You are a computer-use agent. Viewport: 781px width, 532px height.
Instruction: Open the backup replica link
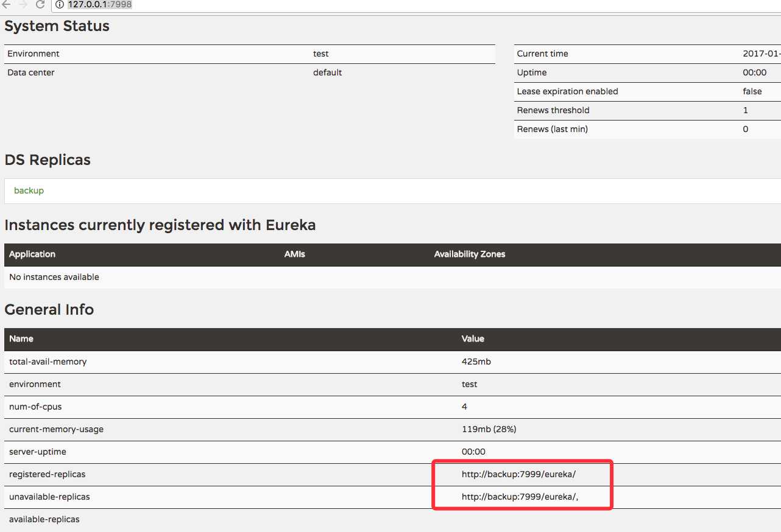click(29, 191)
